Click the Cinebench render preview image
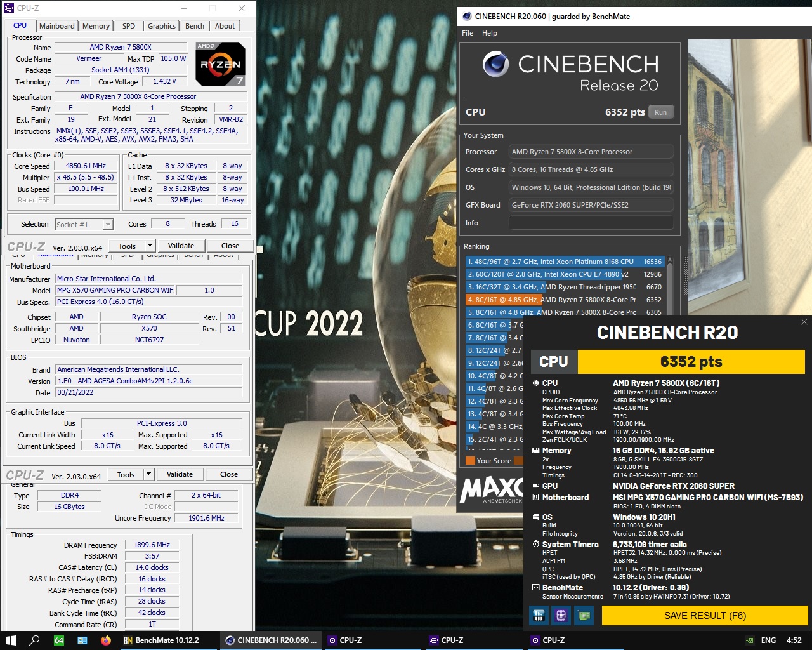 click(749, 176)
